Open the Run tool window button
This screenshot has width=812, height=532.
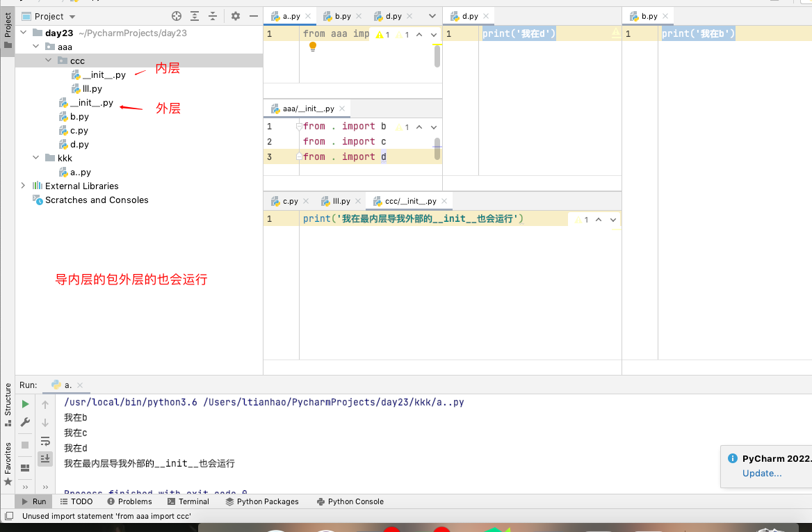click(x=33, y=501)
